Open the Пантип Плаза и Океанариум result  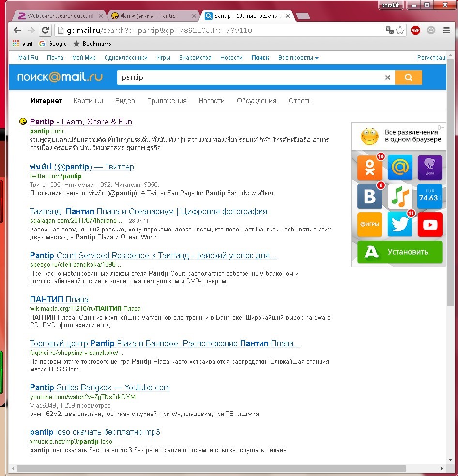click(x=149, y=211)
